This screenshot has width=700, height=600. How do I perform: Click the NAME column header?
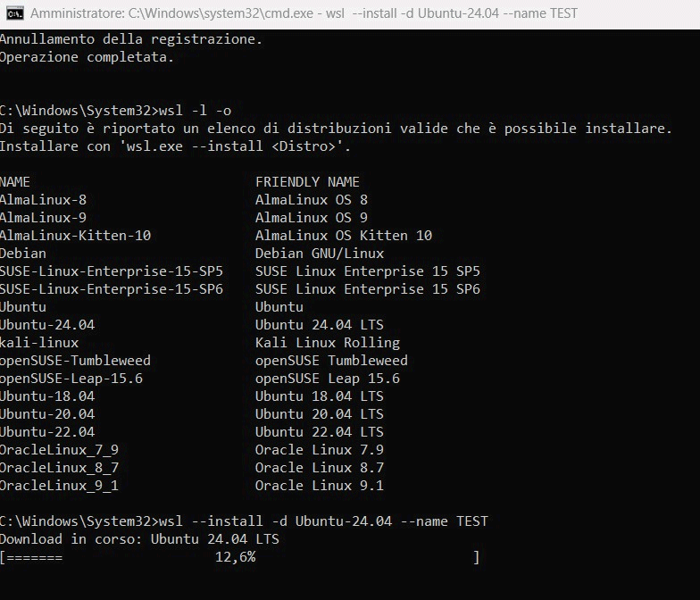click(15, 182)
